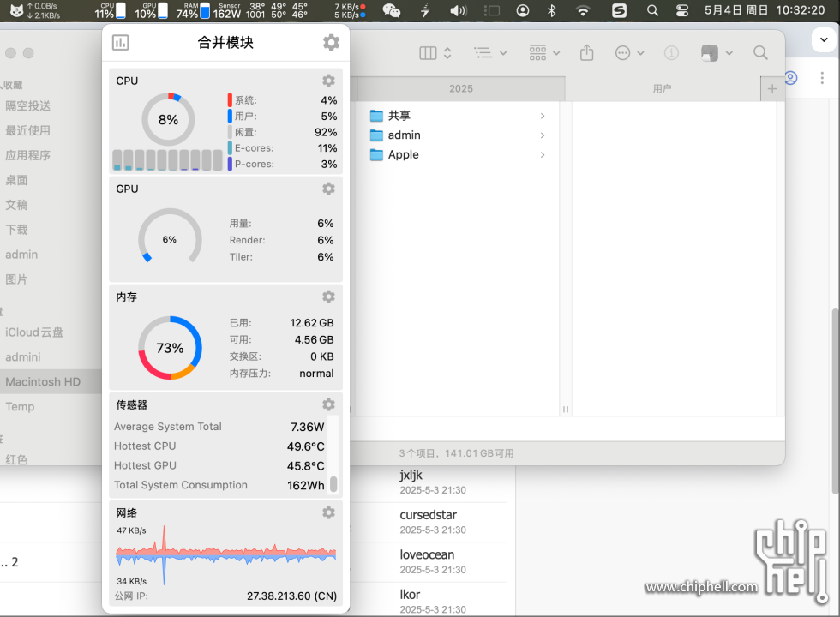Image resolution: width=840 pixels, height=617 pixels.
Task: Select Temp in Finder sidebar
Action: click(20, 406)
